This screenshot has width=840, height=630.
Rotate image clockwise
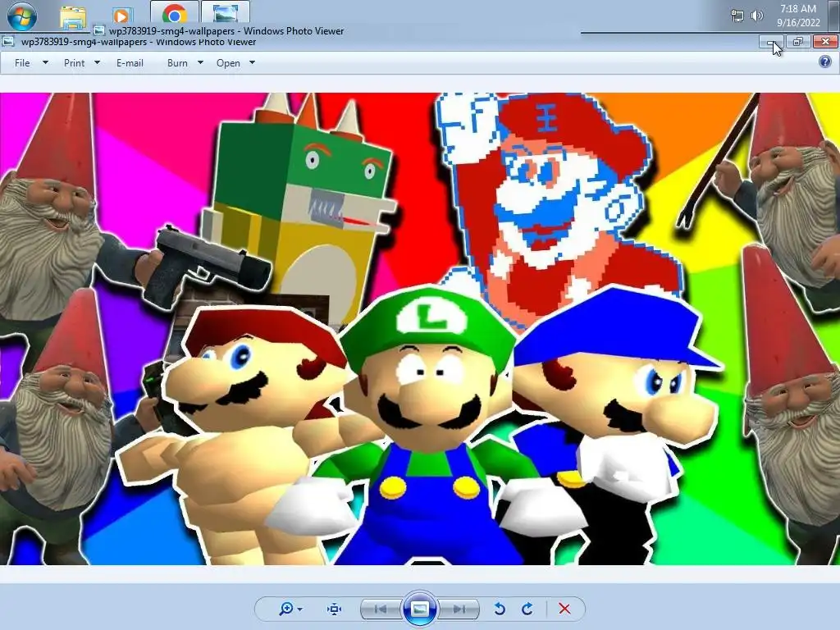(527, 609)
